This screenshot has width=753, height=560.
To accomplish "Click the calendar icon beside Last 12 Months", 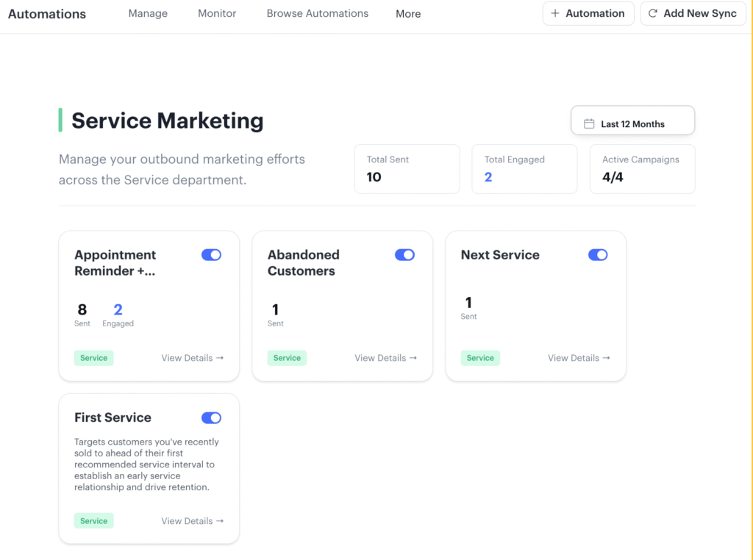I will 589,124.
